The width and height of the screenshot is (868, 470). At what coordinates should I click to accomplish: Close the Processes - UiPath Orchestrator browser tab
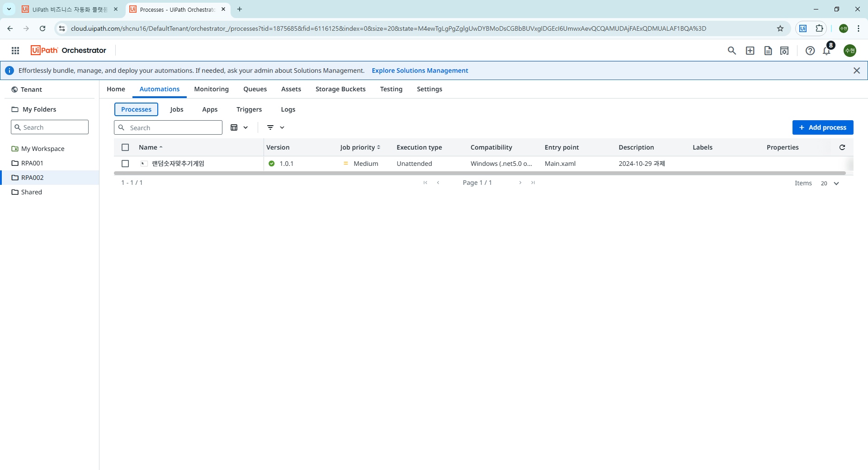[x=223, y=9]
